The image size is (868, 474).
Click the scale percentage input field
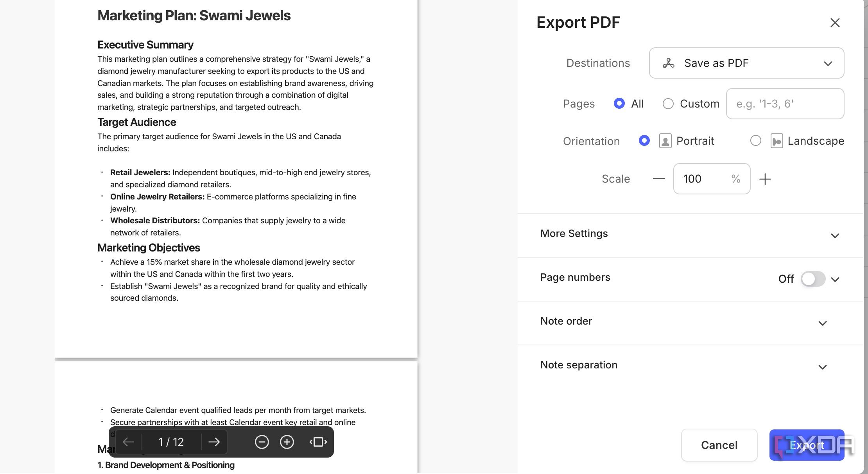712,179
